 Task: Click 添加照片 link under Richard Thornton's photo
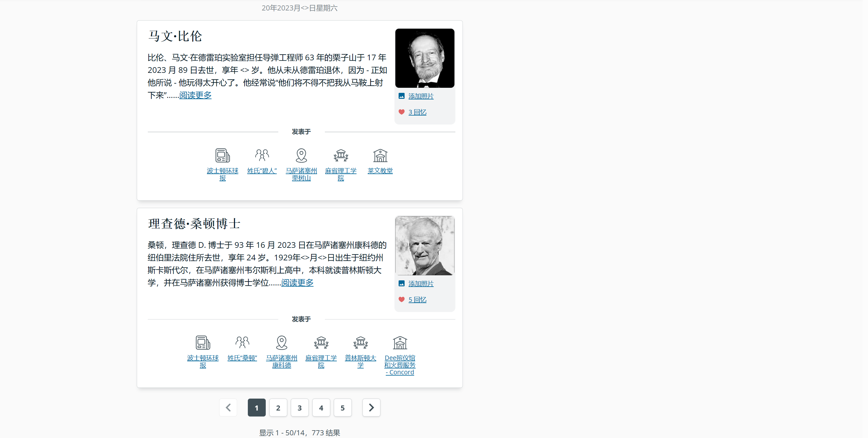tap(421, 284)
